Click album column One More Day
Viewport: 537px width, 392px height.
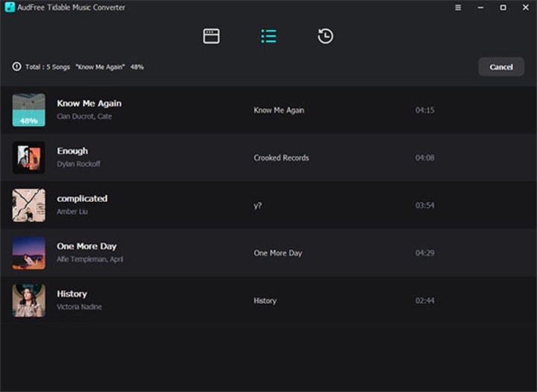tap(277, 253)
